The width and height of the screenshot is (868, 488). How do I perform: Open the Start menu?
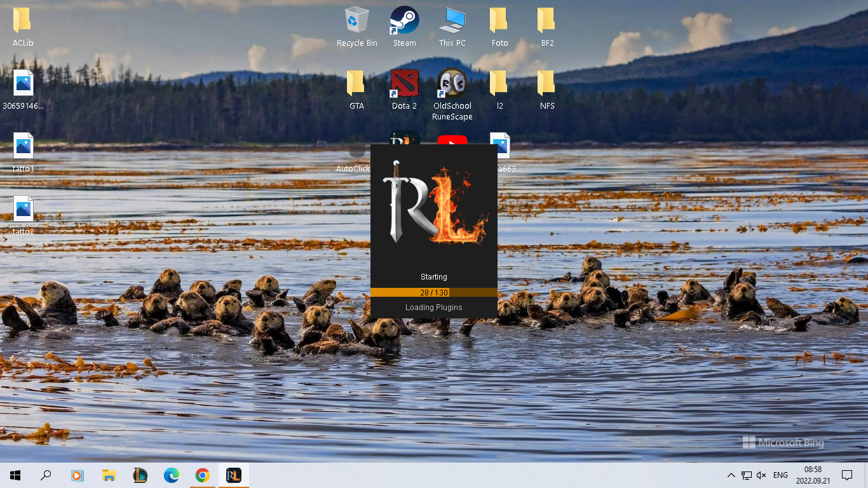15,475
